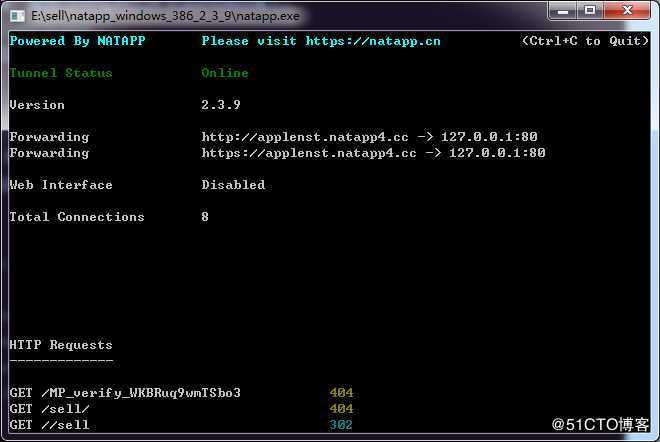The height and width of the screenshot is (442, 660).
Task: Click the connections count '8'
Action: click(x=205, y=217)
